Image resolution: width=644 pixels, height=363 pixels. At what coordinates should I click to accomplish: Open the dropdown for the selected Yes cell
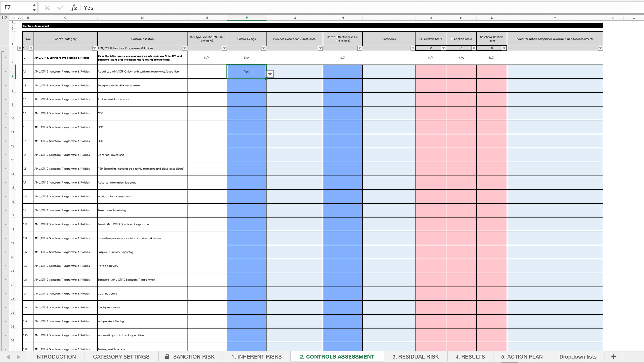[270, 74]
